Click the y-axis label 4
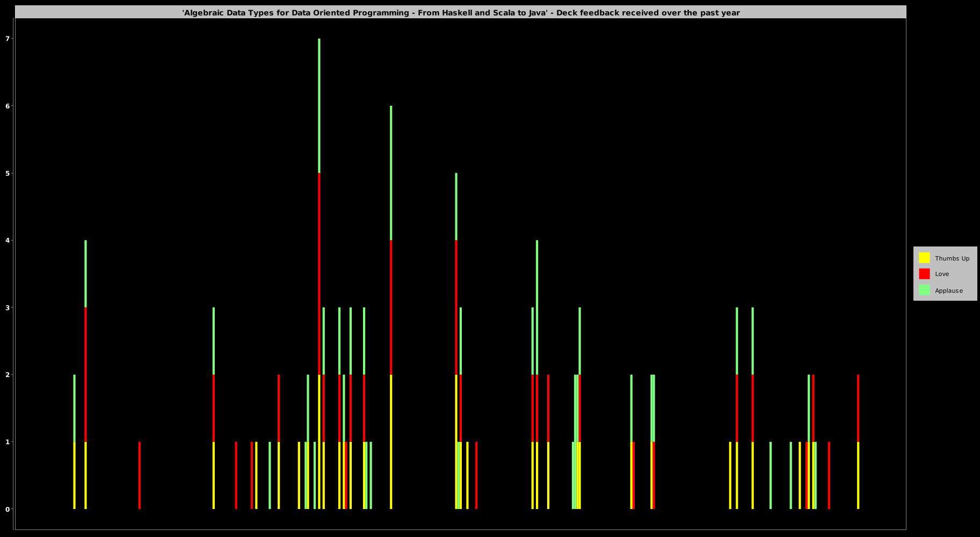This screenshot has height=537, width=980. click(x=8, y=240)
